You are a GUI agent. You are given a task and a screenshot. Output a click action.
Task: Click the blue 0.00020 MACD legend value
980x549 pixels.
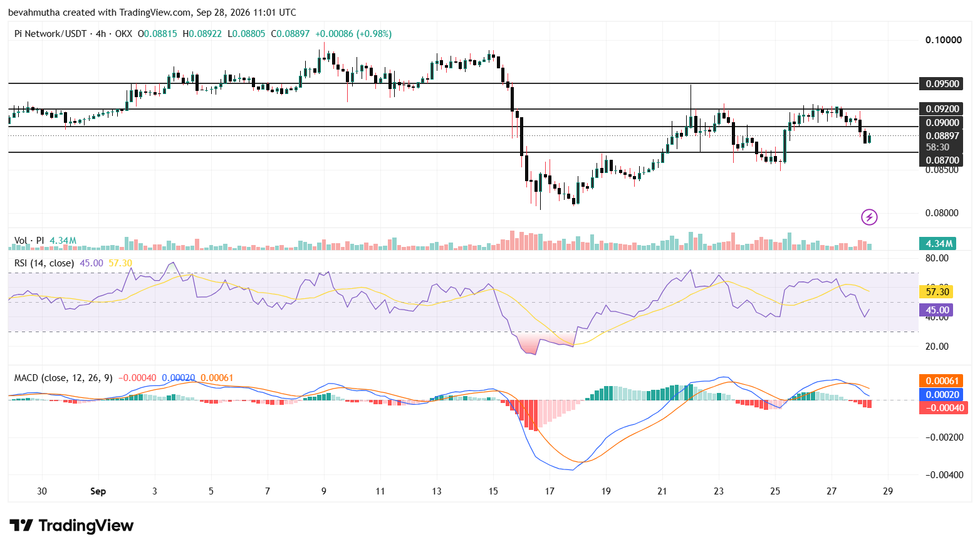tap(179, 378)
